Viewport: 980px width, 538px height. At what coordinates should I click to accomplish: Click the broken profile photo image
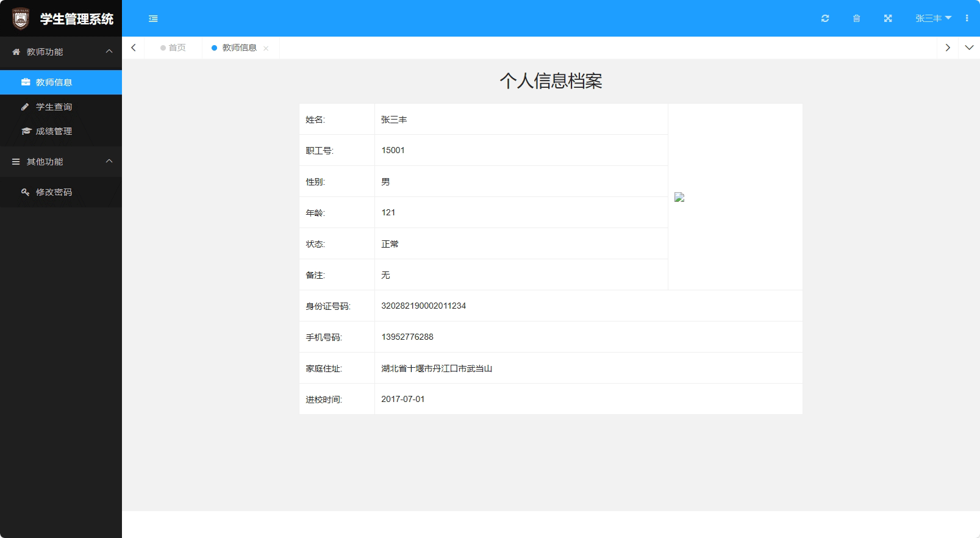click(x=679, y=197)
